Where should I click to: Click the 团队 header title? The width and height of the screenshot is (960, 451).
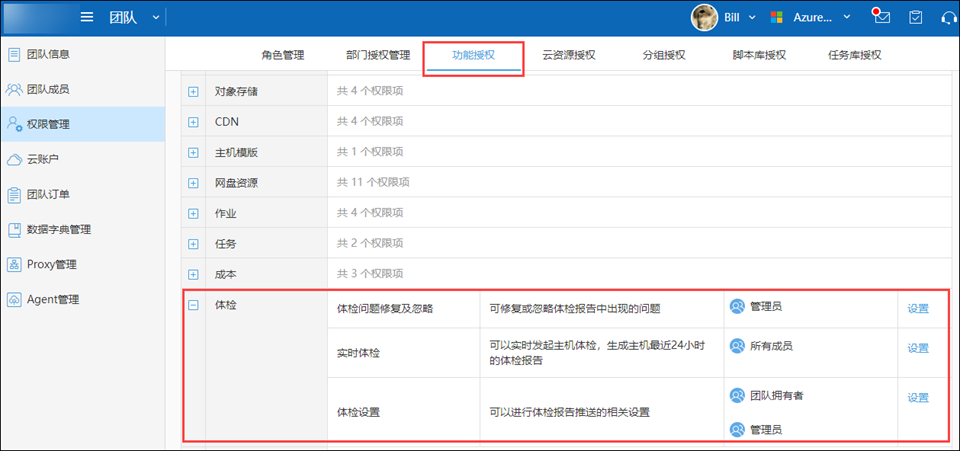coord(123,17)
